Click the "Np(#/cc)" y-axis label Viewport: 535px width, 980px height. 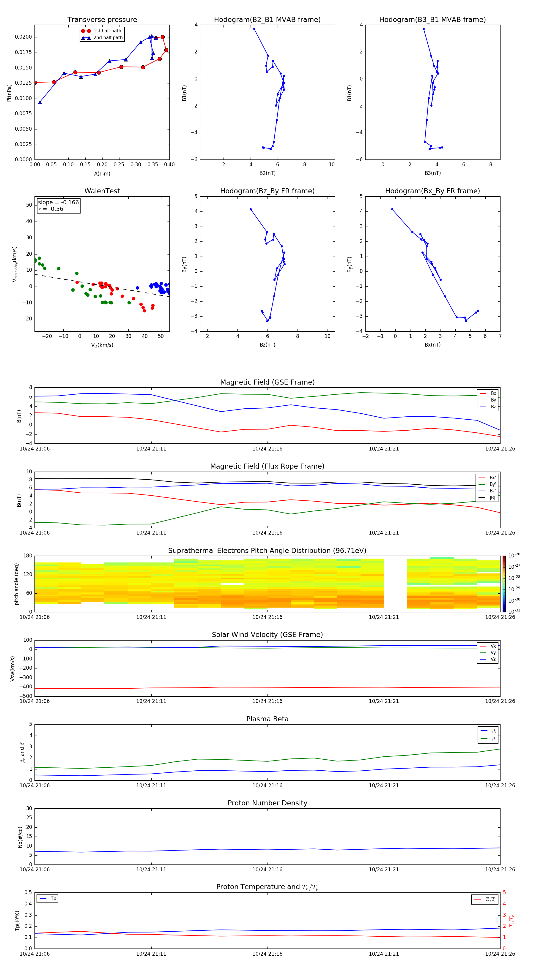coord(20,837)
